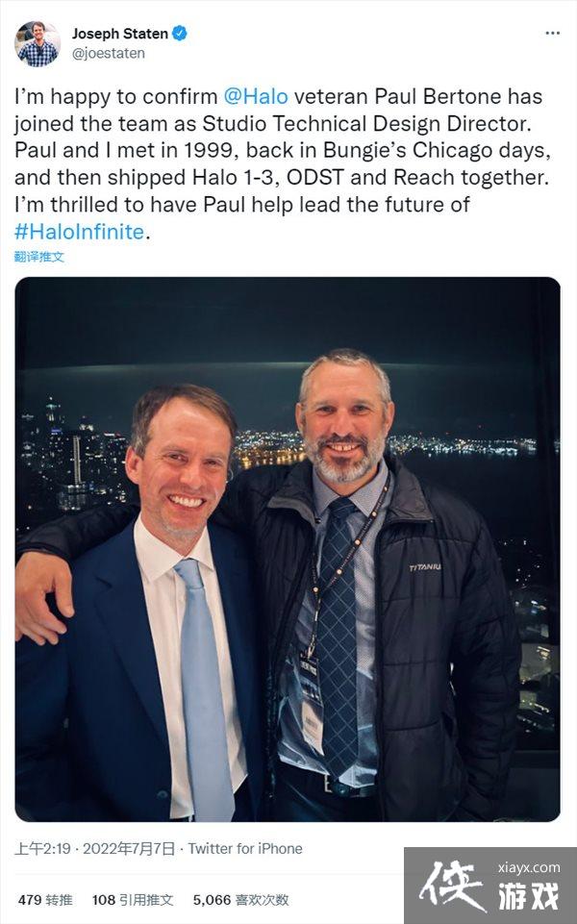Screen dimensions: 577x924
Task: Follow the @Halo mention link
Action: click(256, 97)
